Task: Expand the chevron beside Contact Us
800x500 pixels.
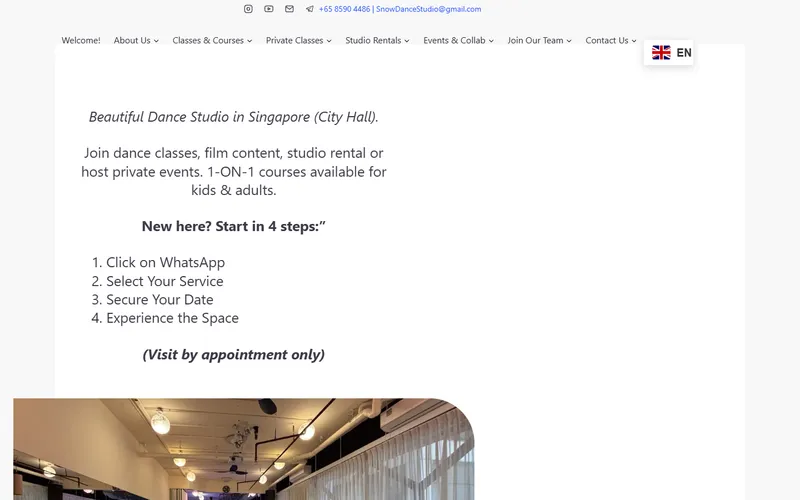Action: [634, 41]
